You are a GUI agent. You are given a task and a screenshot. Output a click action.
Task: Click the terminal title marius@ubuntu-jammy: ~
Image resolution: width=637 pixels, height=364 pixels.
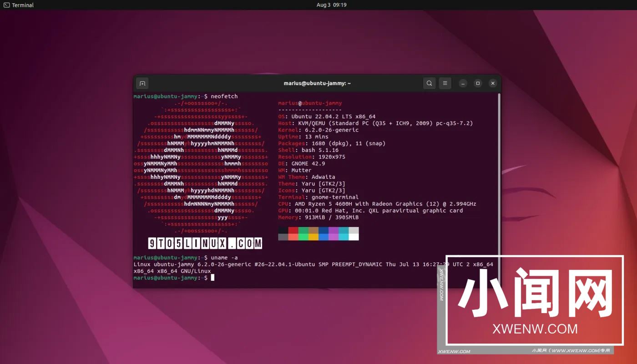click(317, 83)
